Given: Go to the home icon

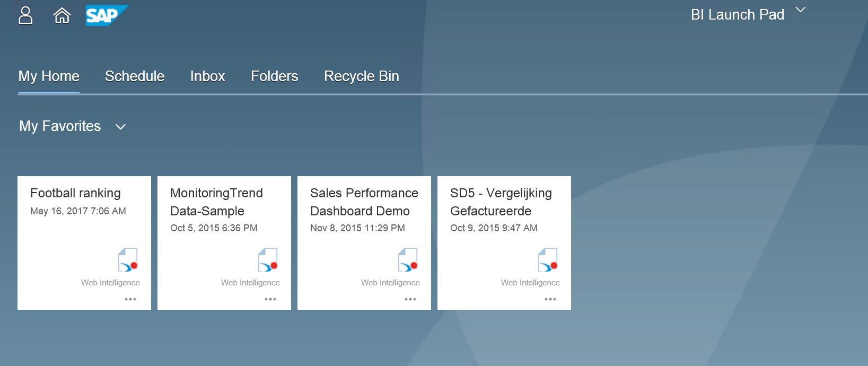Looking at the screenshot, I should coord(62,15).
